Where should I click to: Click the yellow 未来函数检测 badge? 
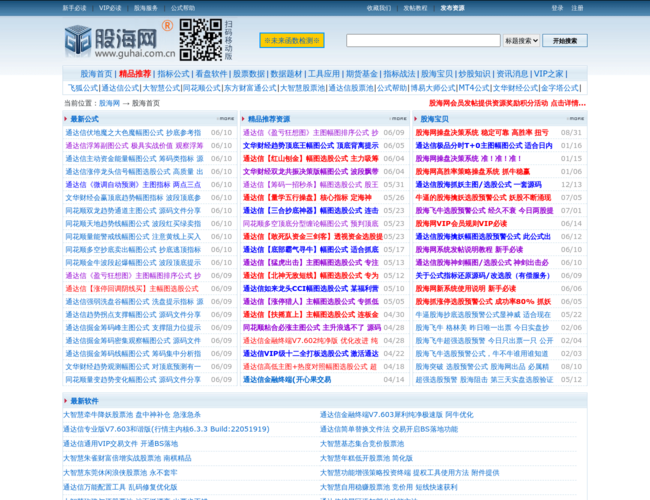(292, 41)
